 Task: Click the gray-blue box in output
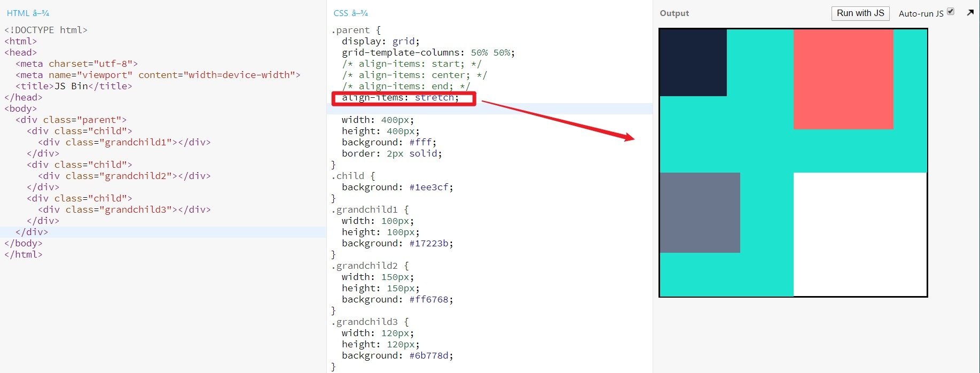(x=700, y=213)
